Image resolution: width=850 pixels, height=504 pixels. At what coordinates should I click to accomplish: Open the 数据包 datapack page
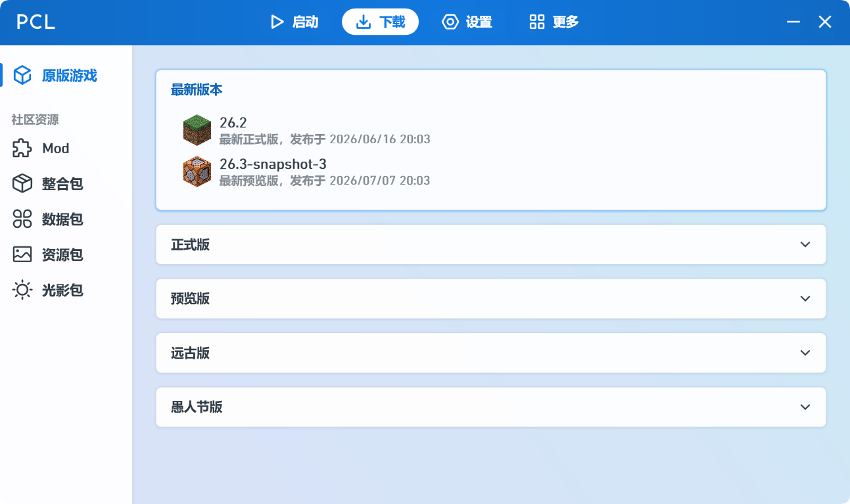(x=66, y=219)
